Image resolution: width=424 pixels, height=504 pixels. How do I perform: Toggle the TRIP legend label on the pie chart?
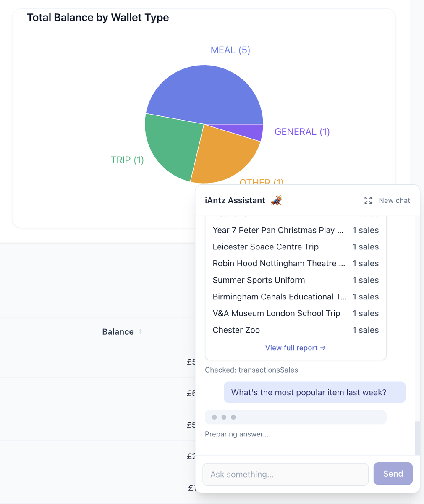pos(127,160)
